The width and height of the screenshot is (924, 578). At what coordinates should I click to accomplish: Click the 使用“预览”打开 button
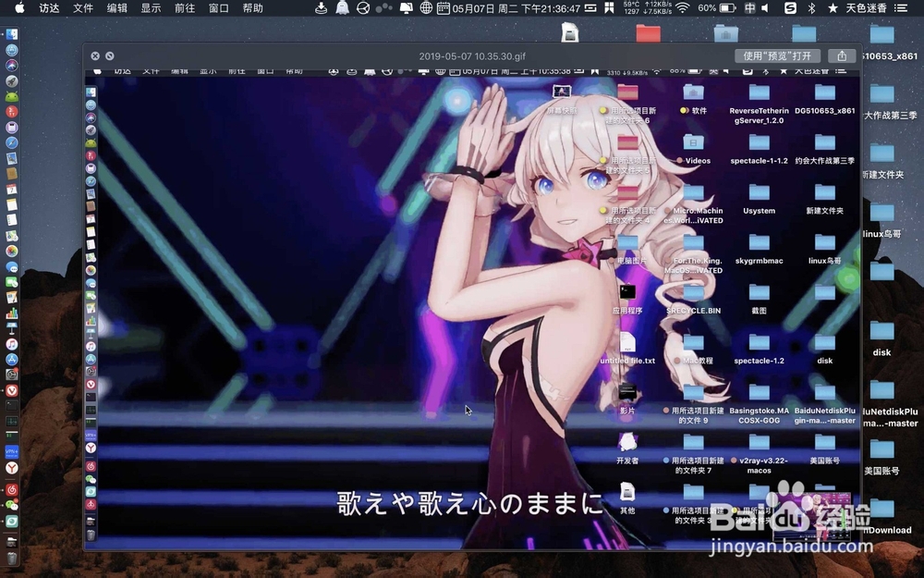coord(777,56)
